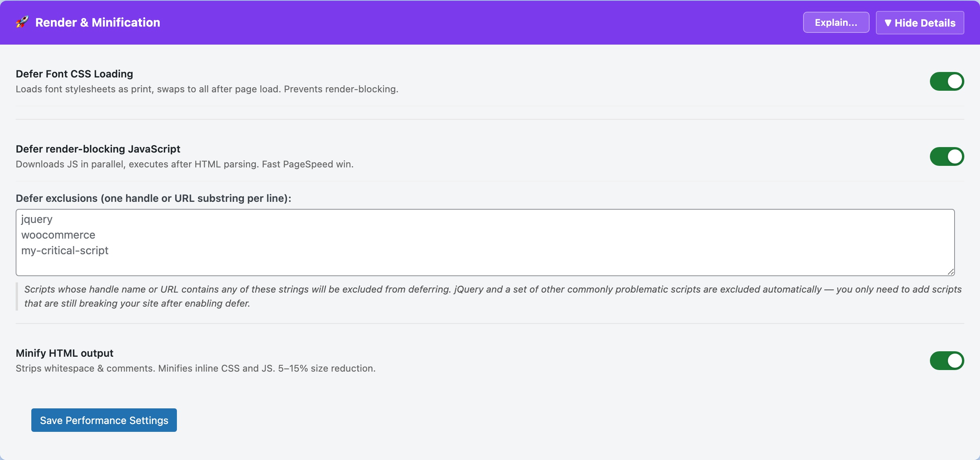Viewport: 980px width, 460px height.
Task: Click the disclosure arrow on Hide Details
Action: [x=889, y=23]
